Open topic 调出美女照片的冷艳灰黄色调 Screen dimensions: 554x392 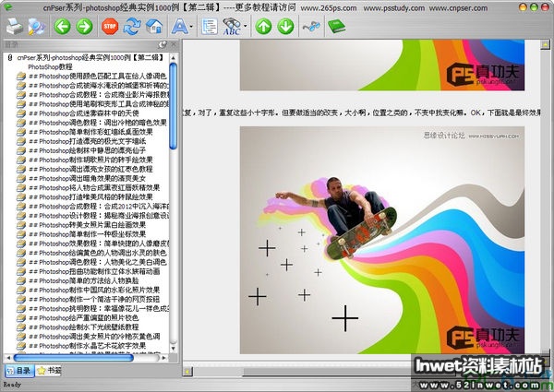[x=94, y=337]
